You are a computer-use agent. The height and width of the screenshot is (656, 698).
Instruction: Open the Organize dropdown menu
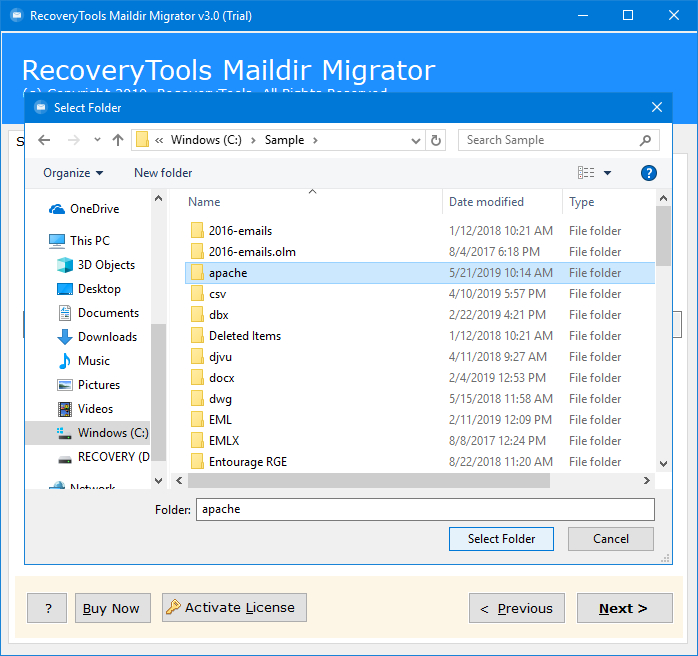73,173
